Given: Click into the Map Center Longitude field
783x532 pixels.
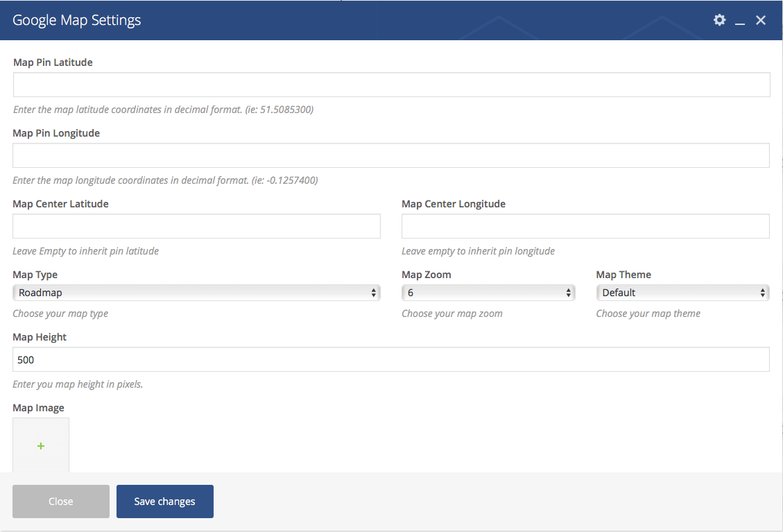Looking at the screenshot, I should point(585,226).
